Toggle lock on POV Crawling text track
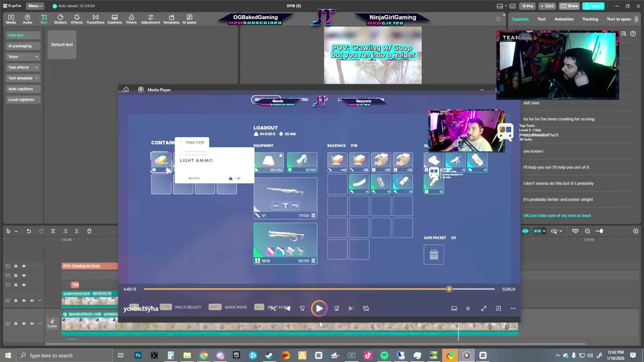 pos(16,266)
